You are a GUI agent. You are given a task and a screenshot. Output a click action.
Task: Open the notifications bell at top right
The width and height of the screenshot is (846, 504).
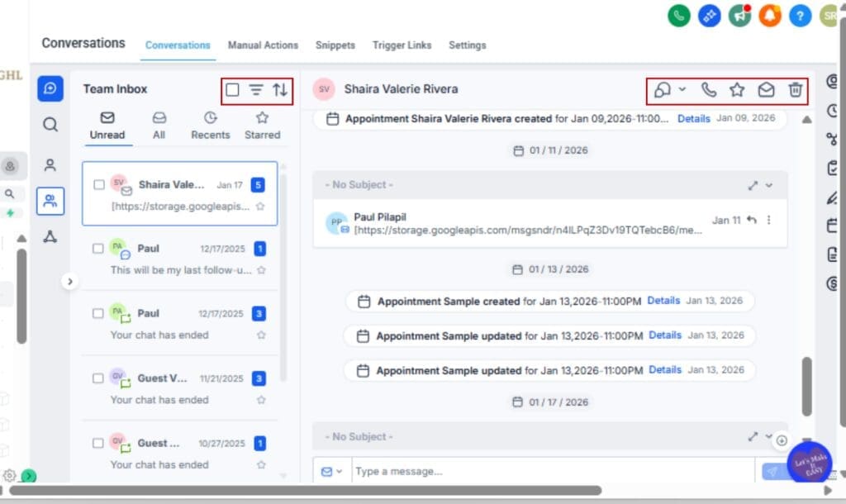click(770, 16)
